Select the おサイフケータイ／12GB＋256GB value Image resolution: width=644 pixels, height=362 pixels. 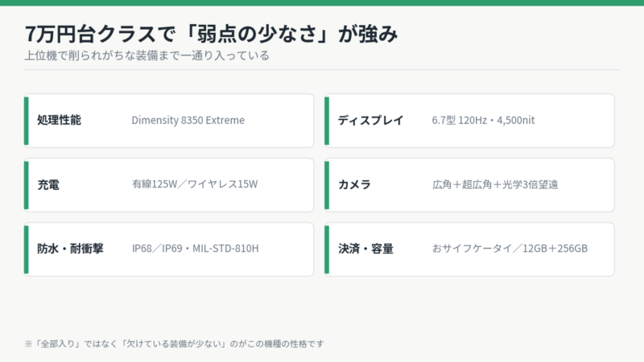(x=510, y=249)
